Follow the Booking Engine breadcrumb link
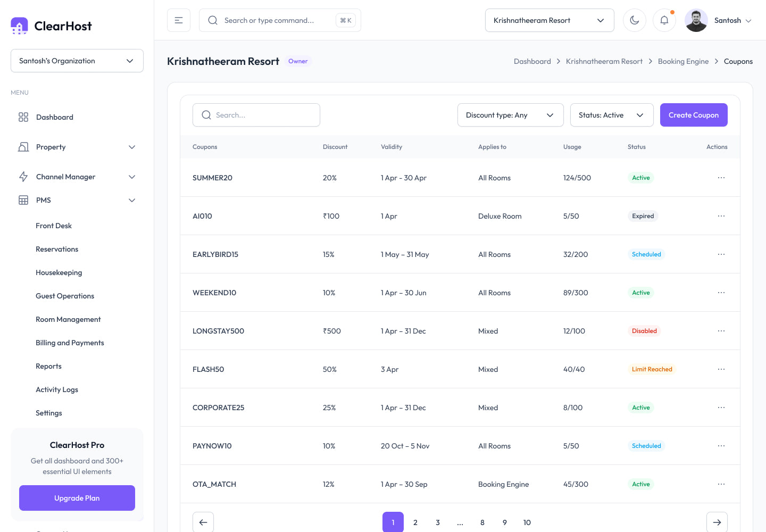This screenshot has height=532, width=766. pyautogui.click(x=683, y=61)
